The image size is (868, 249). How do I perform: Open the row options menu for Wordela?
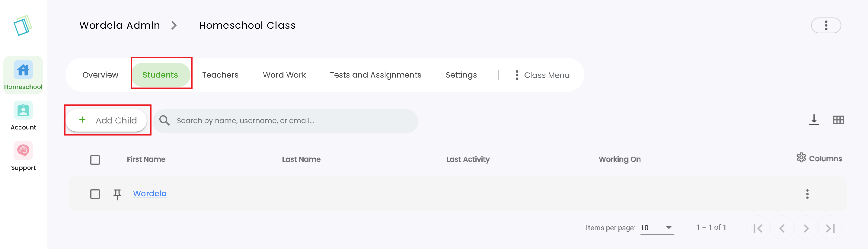(807, 194)
